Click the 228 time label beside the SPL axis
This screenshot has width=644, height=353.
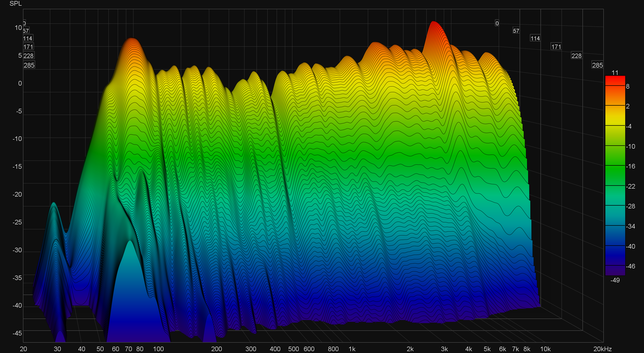(28, 56)
